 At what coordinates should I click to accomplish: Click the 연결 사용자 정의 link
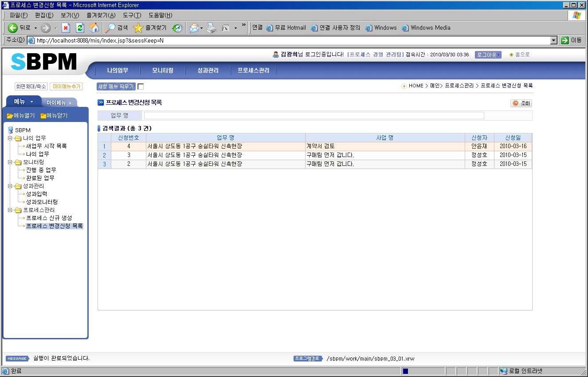(x=336, y=27)
